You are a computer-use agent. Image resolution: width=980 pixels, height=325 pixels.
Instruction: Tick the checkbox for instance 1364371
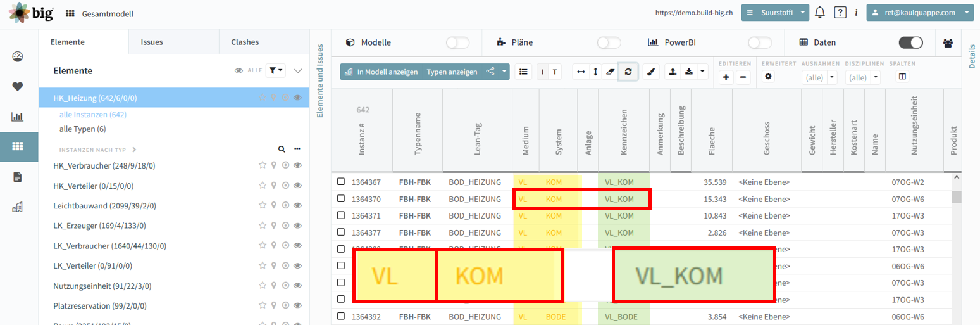(x=341, y=215)
